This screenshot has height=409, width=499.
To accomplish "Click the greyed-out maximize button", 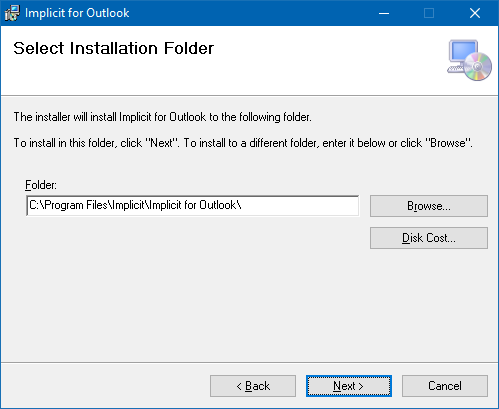I will [429, 13].
